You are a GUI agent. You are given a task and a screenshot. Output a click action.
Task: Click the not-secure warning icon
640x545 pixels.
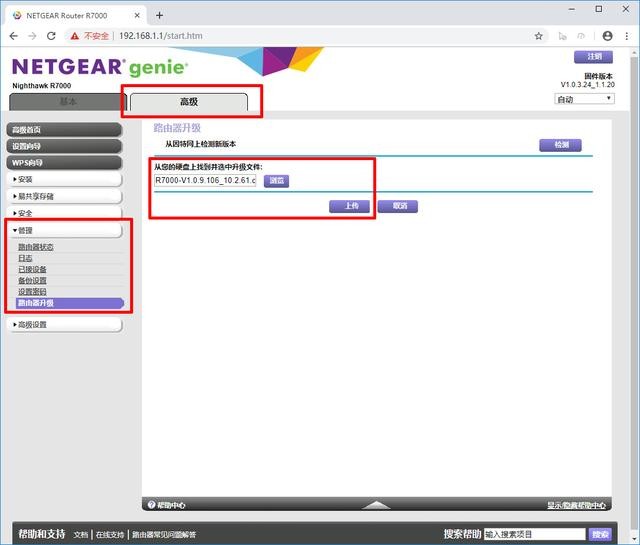tap(75, 36)
